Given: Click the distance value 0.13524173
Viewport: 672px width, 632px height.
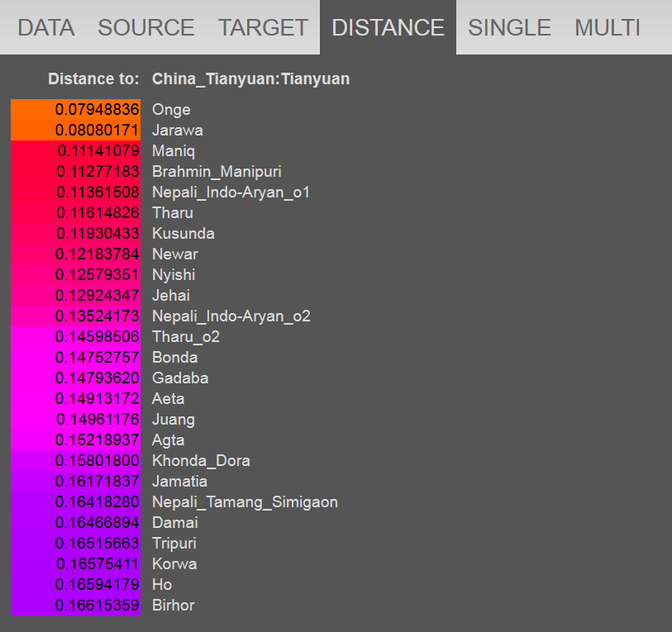Looking at the screenshot, I should click(75, 316).
